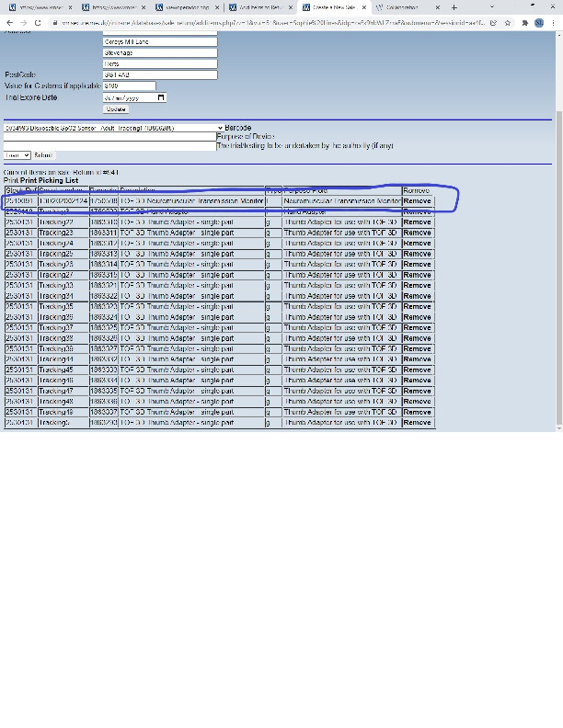Expand the Disposable SpO2 Sensor product dropdown
The height and width of the screenshot is (728, 563).
pyautogui.click(x=219, y=128)
